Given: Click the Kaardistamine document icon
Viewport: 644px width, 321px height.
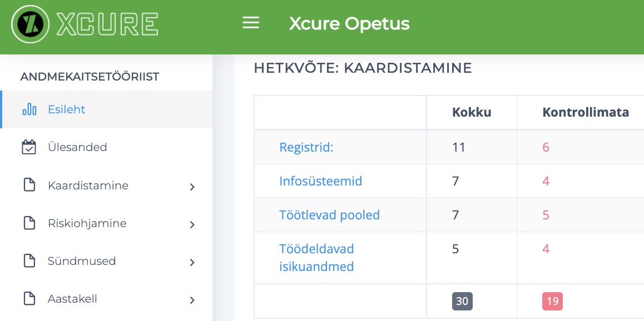Looking at the screenshot, I should tap(29, 185).
